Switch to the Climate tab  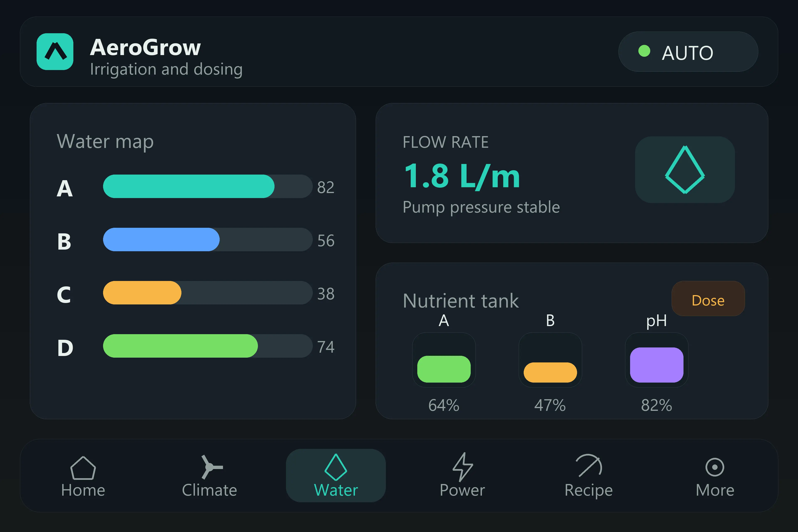tap(209, 476)
